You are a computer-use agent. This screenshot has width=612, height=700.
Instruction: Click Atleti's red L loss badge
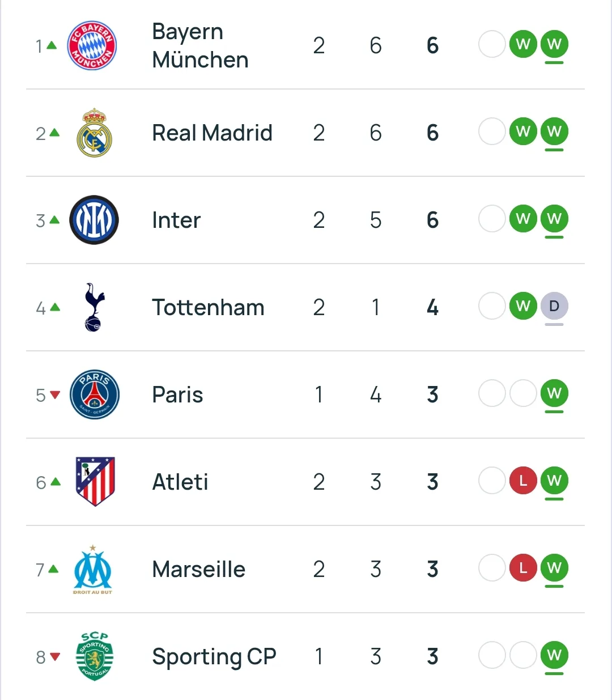coord(523,481)
